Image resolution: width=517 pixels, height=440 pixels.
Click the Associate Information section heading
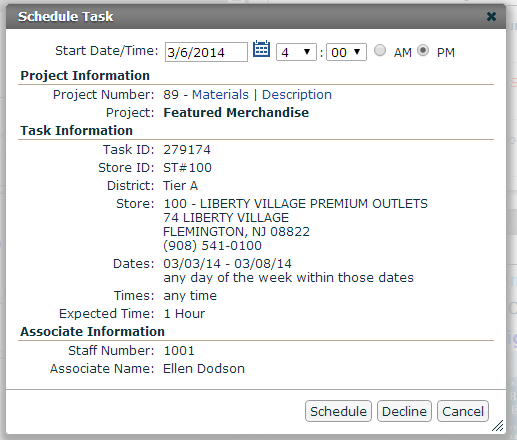(93, 332)
